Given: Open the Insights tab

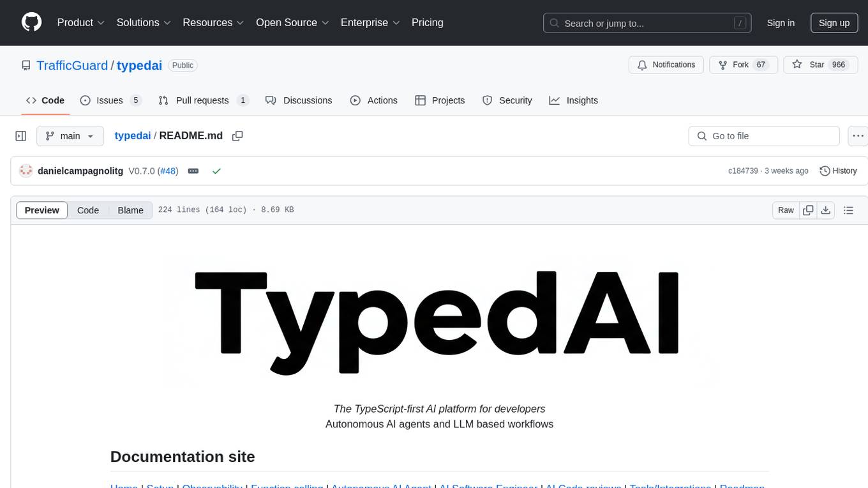Looking at the screenshot, I should 574,100.
